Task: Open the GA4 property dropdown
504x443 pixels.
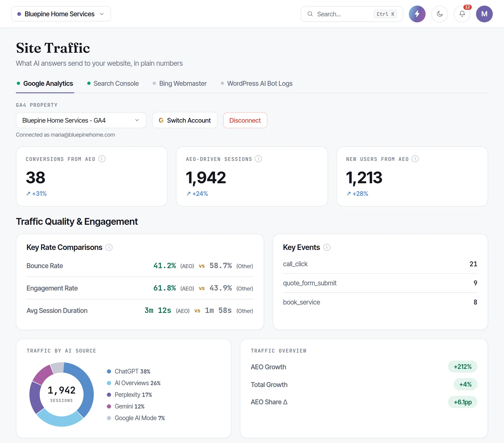Action: [81, 120]
